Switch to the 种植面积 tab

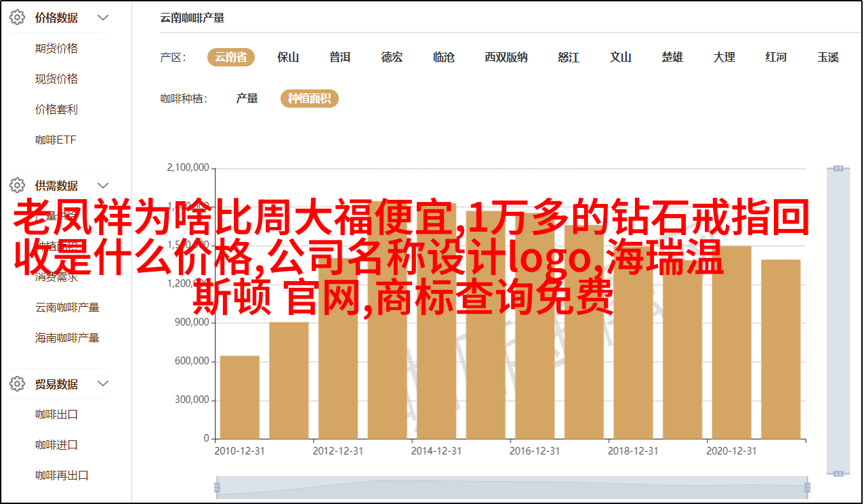(310, 99)
